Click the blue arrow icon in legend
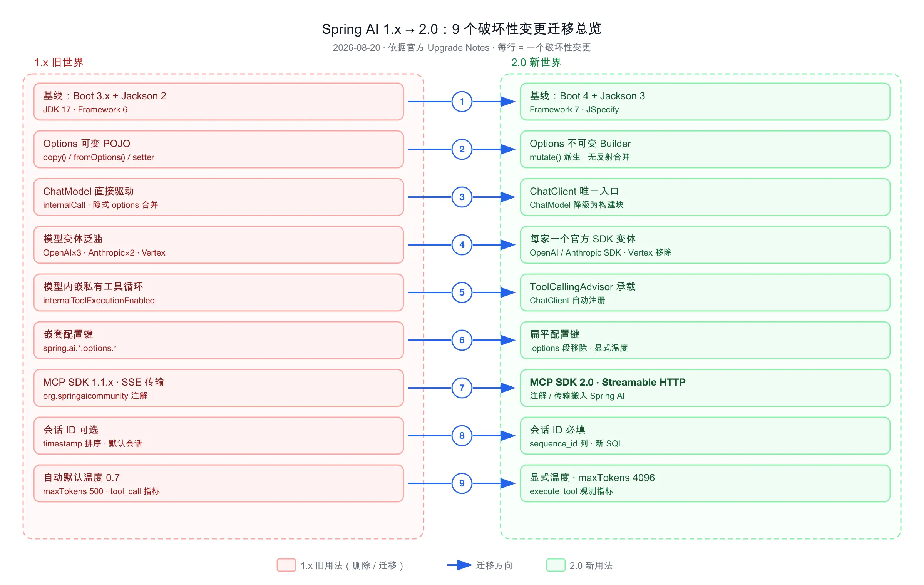This screenshot has width=924, height=585. [x=459, y=565]
